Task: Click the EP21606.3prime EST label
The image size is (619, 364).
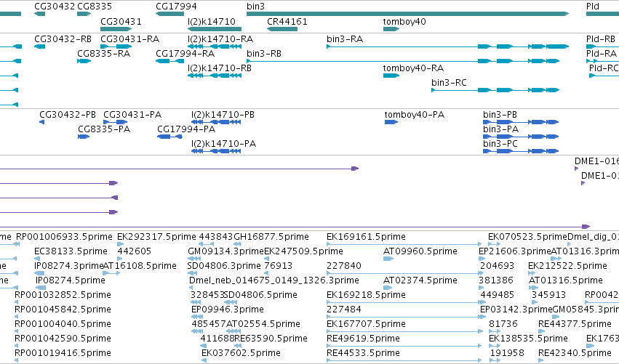Action: click(x=514, y=251)
